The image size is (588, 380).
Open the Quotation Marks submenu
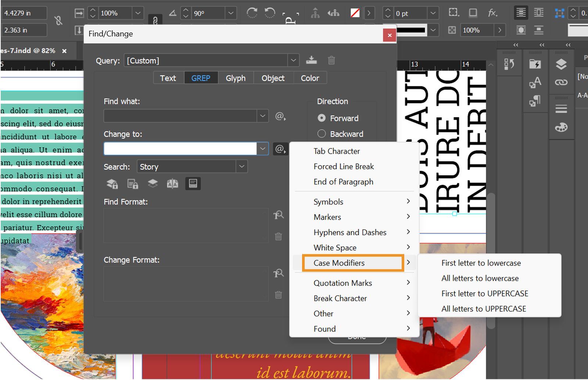354,283
